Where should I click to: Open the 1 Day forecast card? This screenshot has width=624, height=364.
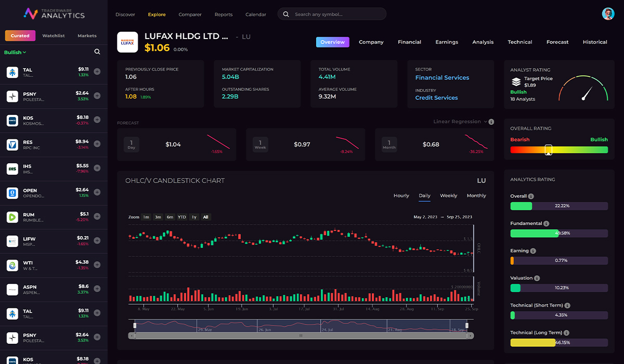177,145
